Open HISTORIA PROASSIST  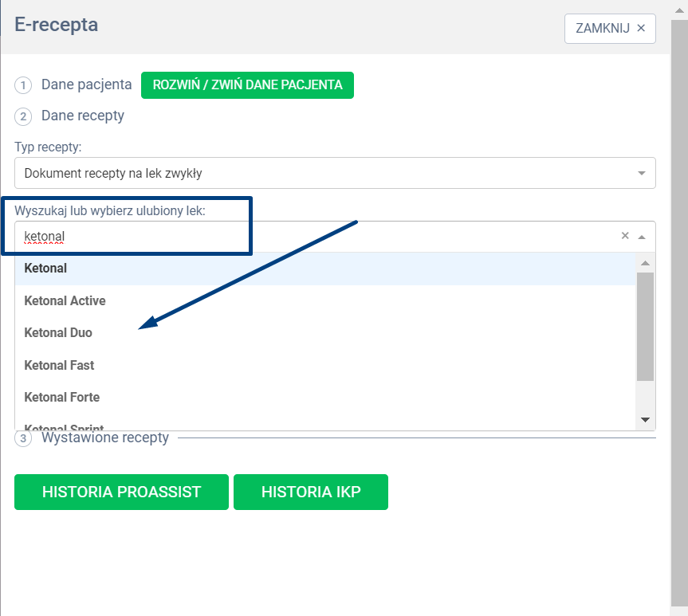[121, 492]
